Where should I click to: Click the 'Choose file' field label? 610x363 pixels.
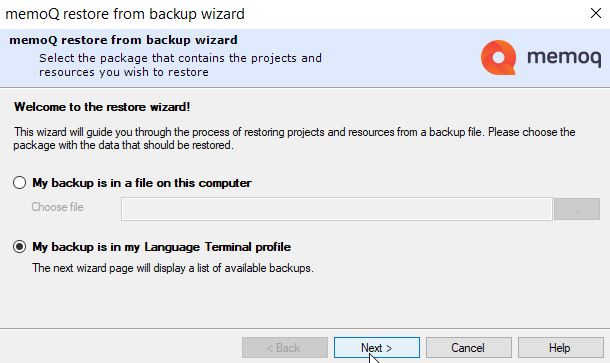tap(58, 207)
